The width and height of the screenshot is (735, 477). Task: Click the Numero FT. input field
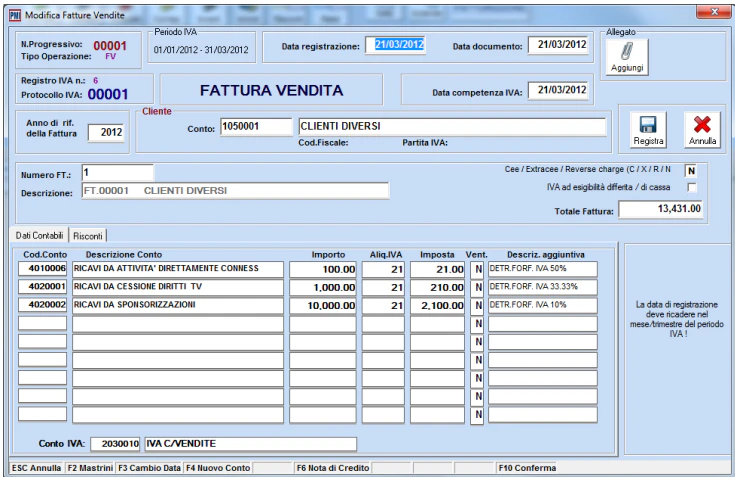coord(118,172)
